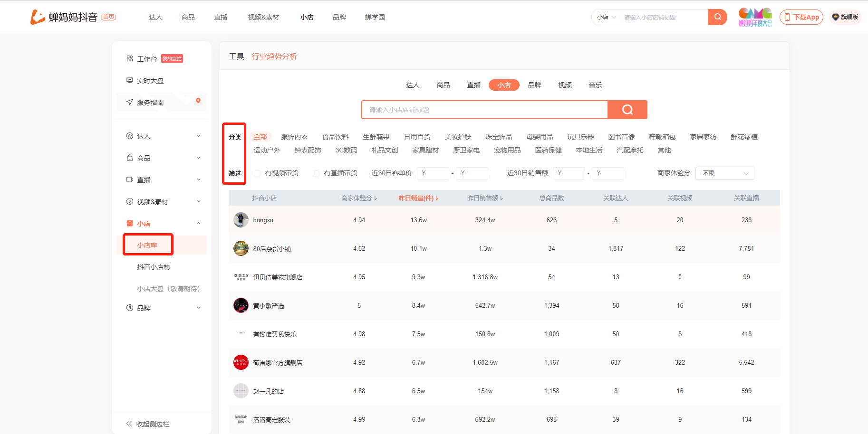The image size is (868, 434).
Task: Open 蝉学园 in the top navigation
Action: pyautogui.click(x=375, y=17)
